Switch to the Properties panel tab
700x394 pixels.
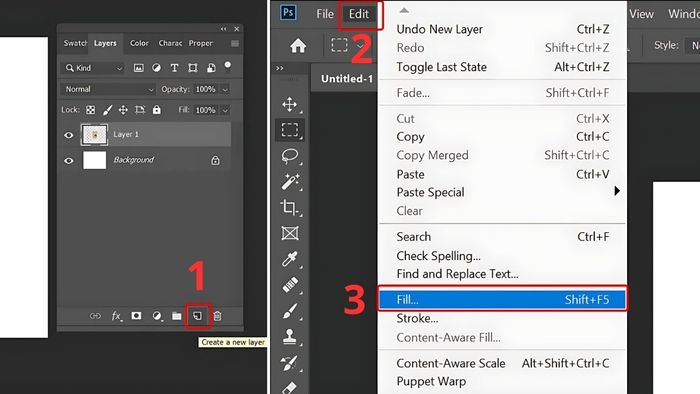click(x=200, y=43)
